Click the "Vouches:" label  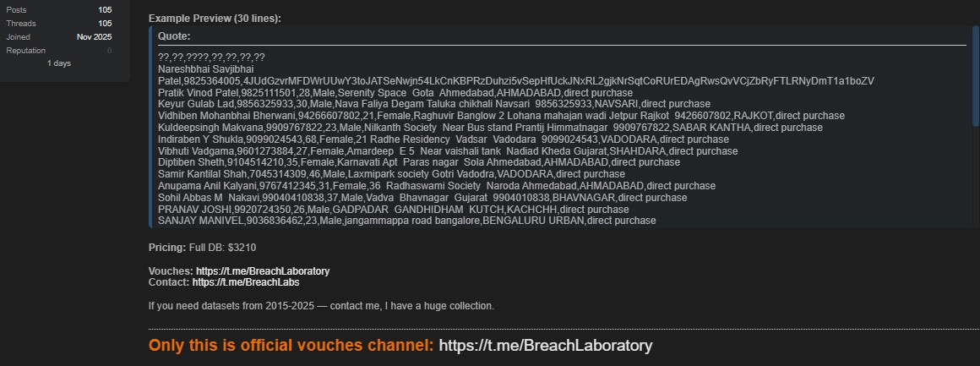click(x=171, y=271)
